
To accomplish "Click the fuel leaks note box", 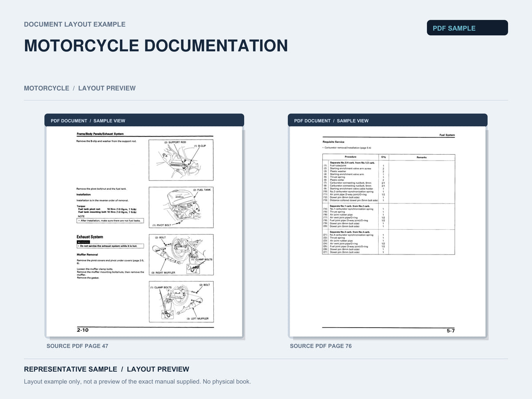I will pos(110,220).
